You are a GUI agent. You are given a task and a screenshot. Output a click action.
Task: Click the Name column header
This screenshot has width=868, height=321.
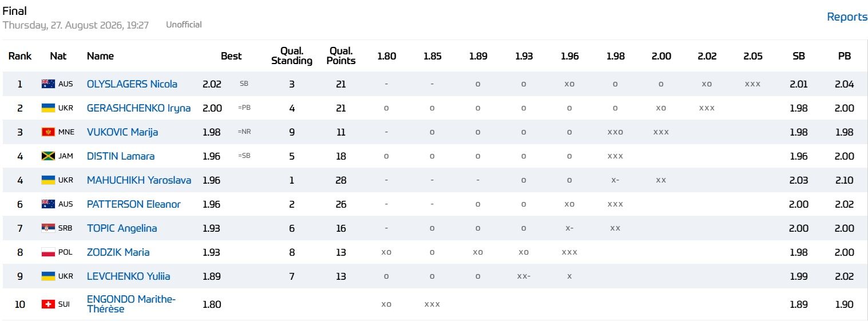100,56
